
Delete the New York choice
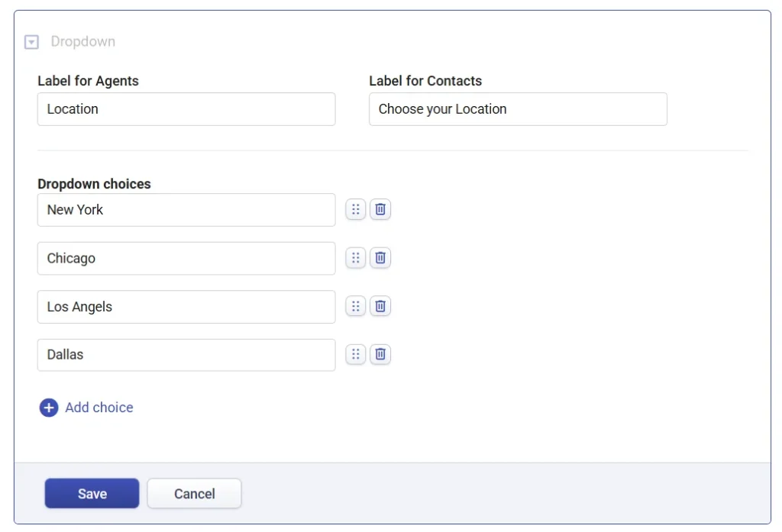[380, 209]
